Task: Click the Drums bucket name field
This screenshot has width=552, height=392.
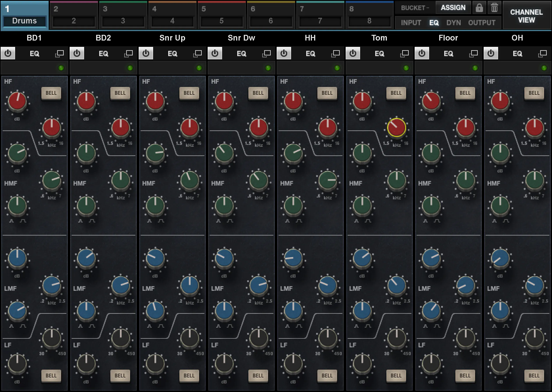Action: point(25,21)
